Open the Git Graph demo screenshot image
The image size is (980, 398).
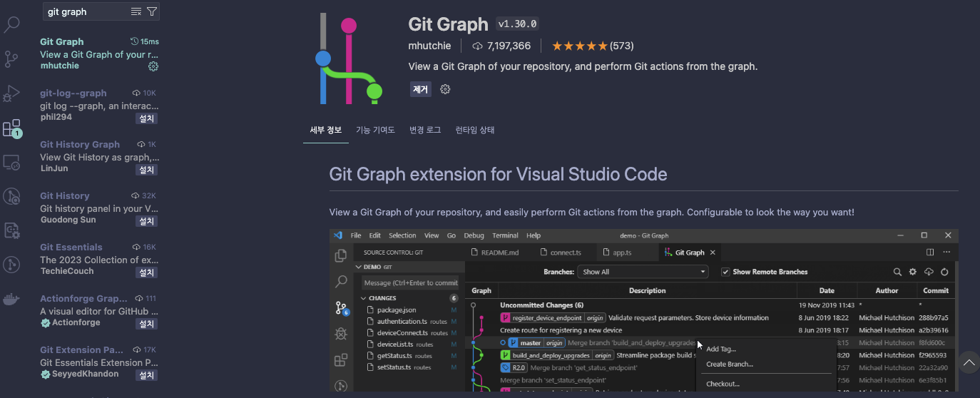[643, 310]
